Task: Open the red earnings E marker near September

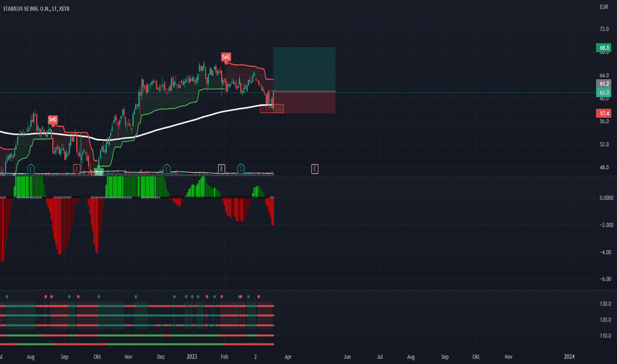Action: pos(77,169)
